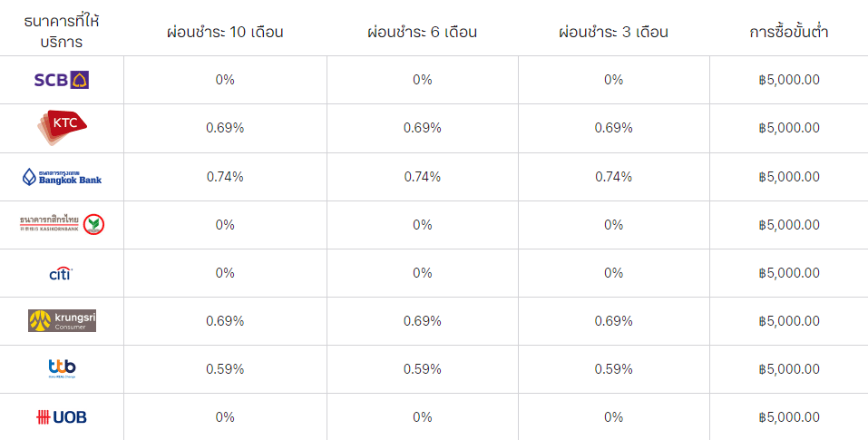
Task: Select the ผ่อนชำระ 6 เดือน header
Action: point(423,33)
